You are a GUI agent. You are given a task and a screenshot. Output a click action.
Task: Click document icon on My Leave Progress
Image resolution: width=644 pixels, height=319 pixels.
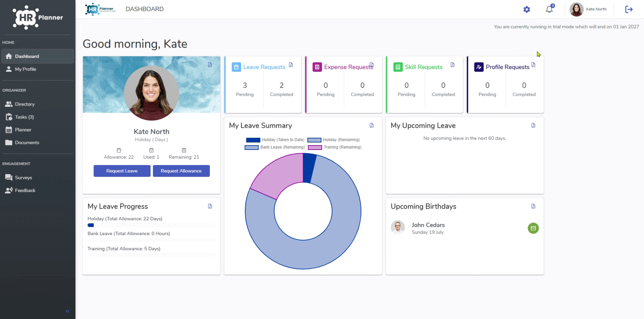210,206
